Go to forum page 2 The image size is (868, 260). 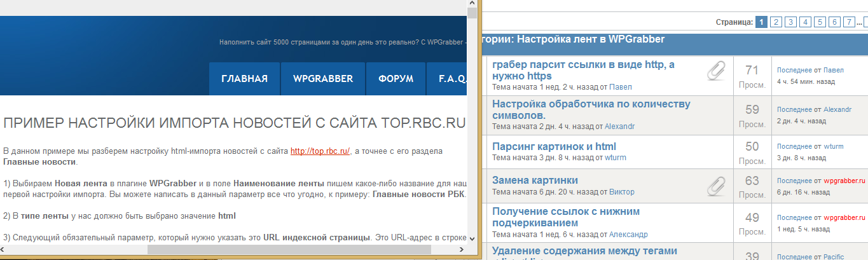coord(776,22)
